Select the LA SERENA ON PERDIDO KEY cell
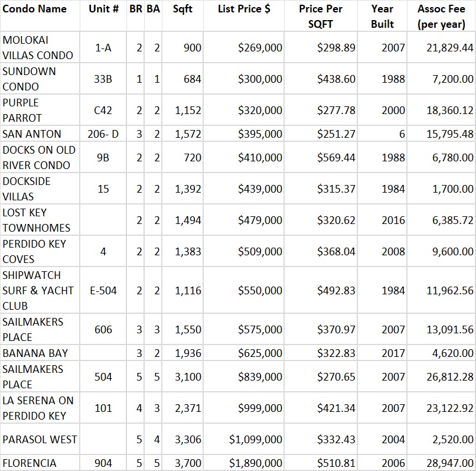The width and height of the screenshot is (476, 471). point(38,408)
